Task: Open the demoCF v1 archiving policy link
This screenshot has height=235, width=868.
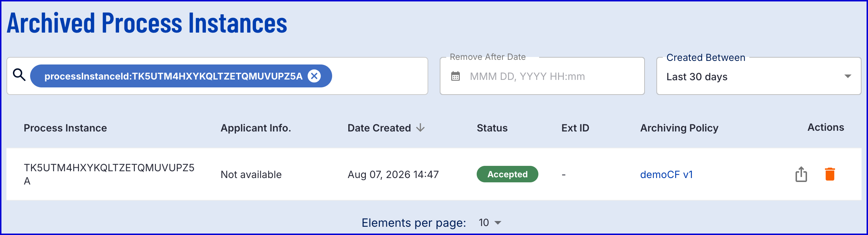Action: [666, 174]
